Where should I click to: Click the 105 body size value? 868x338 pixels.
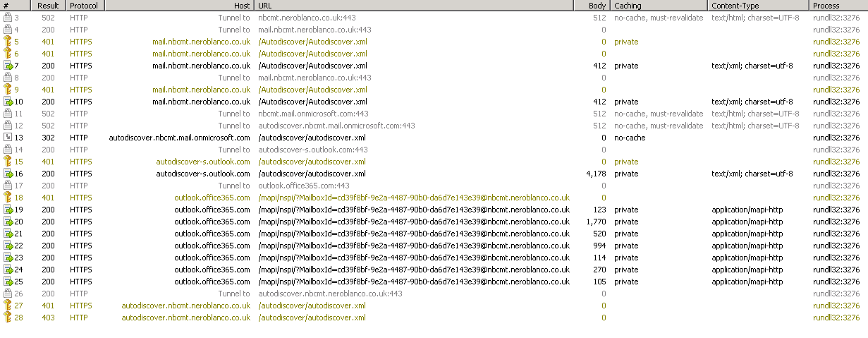tap(600, 282)
